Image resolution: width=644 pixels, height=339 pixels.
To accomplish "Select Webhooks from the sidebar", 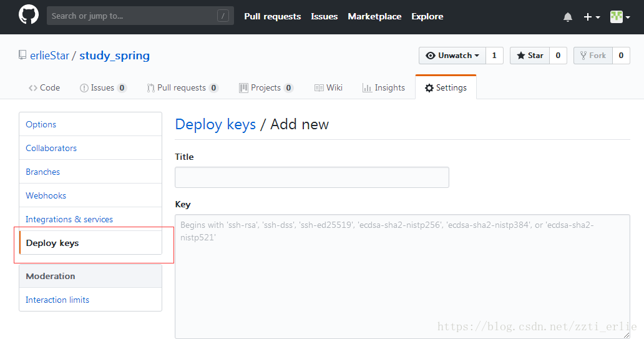I will [x=46, y=195].
